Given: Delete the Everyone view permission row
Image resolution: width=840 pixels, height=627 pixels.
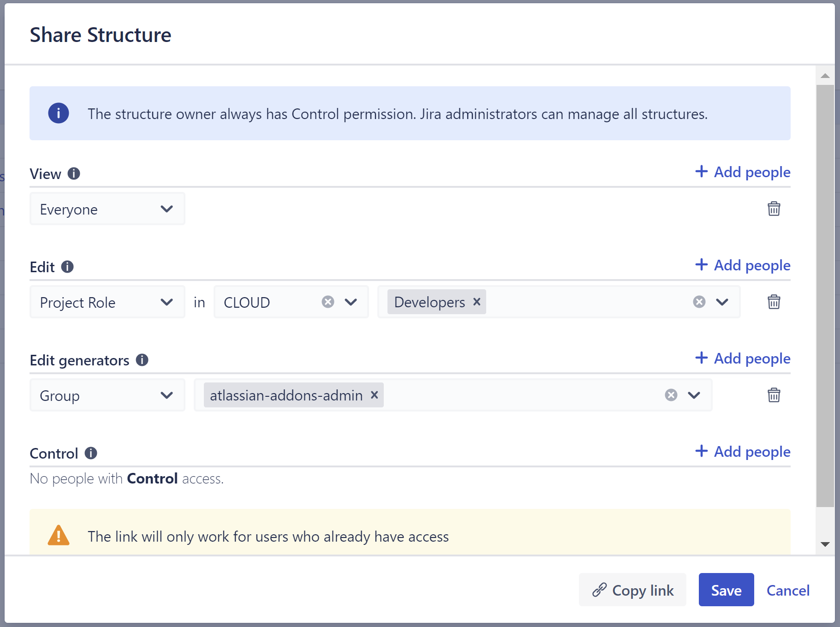Looking at the screenshot, I should pyautogui.click(x=774, y=209).
